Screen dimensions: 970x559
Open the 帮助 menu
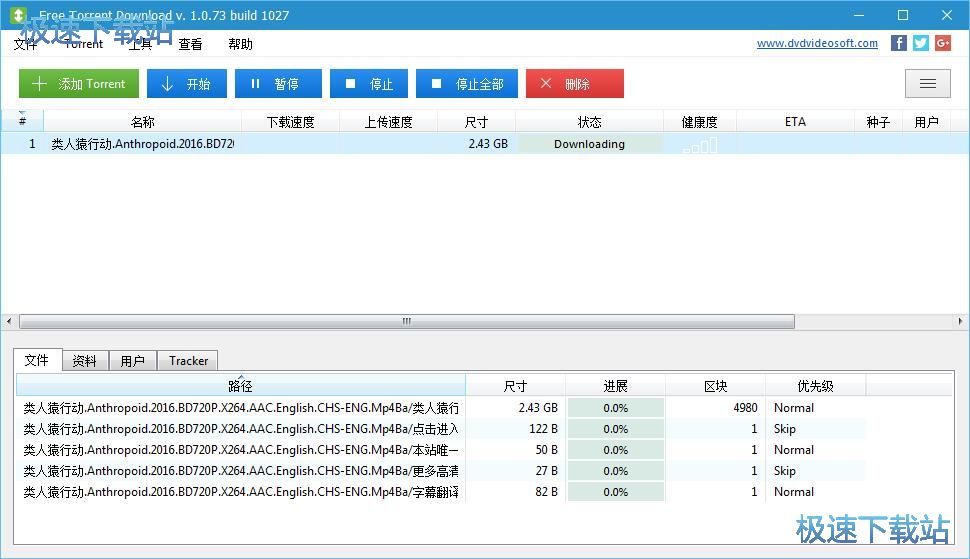[240, 44]
